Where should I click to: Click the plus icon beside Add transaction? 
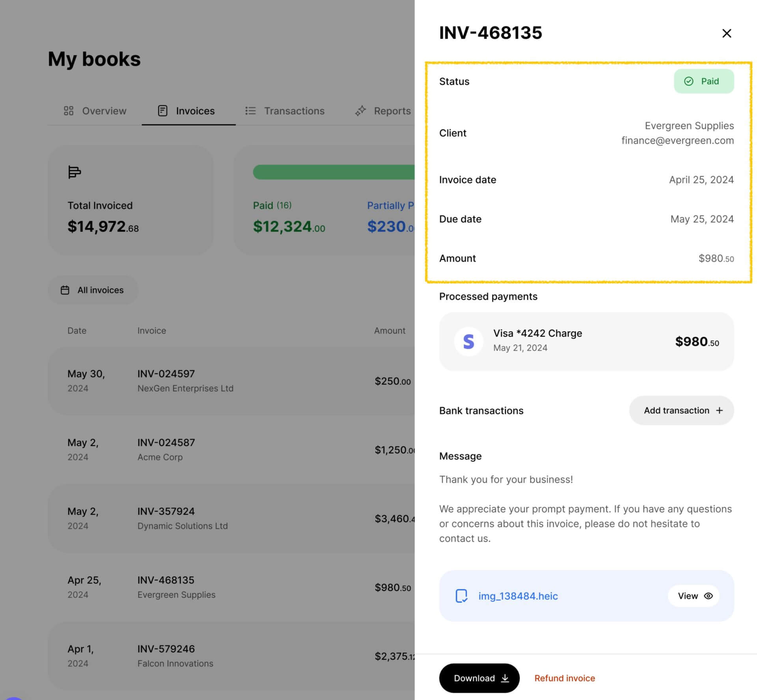pos(719,410)
